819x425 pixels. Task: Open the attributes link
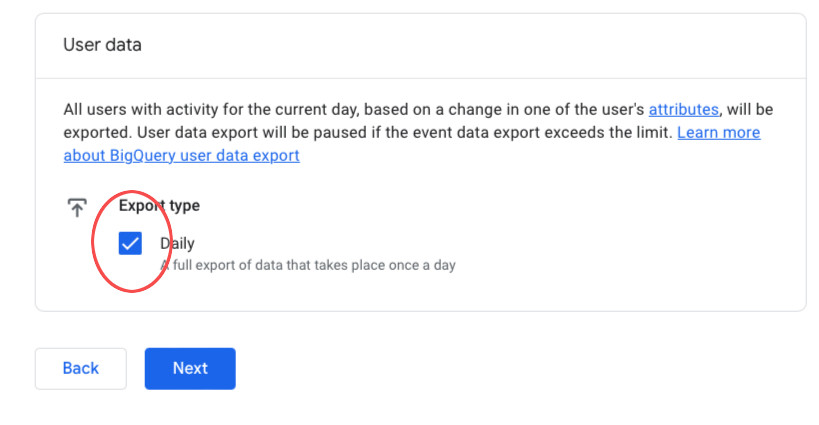tap(683, 110)
